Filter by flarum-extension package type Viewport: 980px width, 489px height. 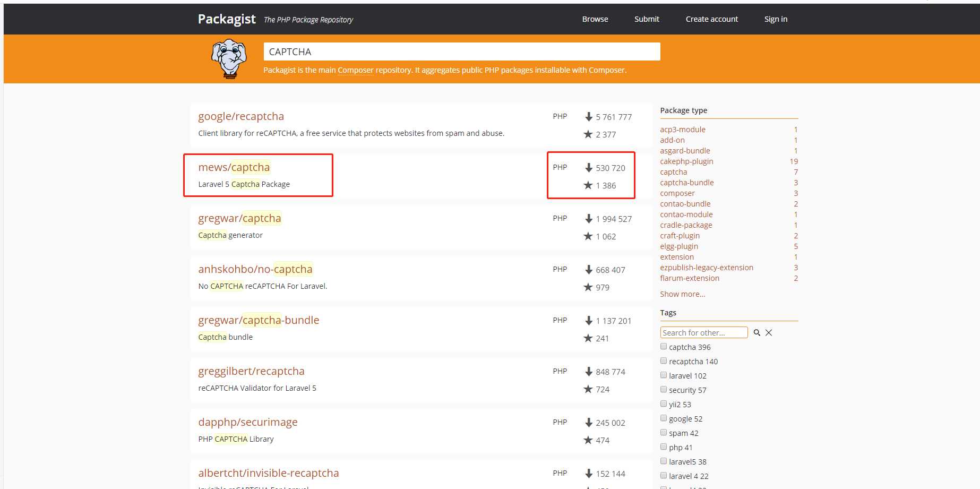pyautogui.click(x=690, y=278)
